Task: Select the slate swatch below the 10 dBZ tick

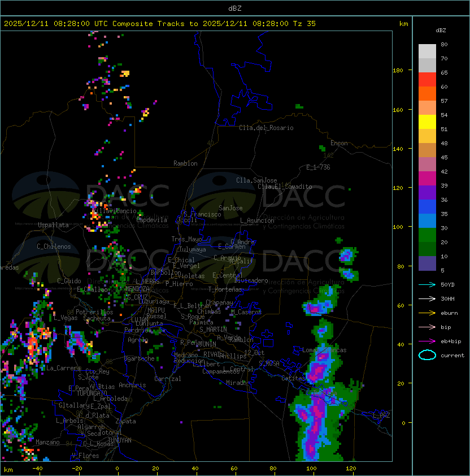Action: 427,263
